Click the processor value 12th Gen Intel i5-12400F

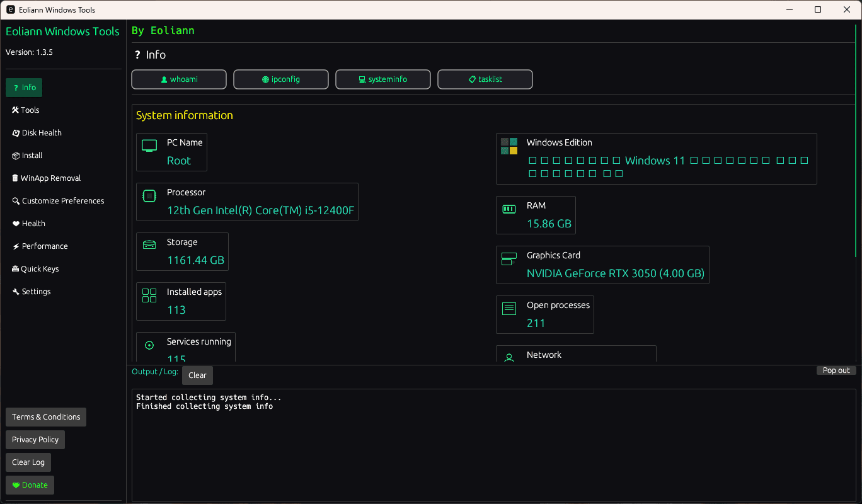point(260,210)
